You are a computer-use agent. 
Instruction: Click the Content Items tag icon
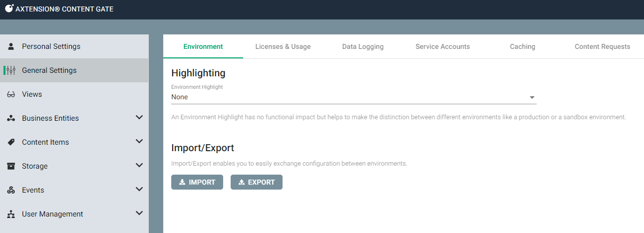click(11, 142)
